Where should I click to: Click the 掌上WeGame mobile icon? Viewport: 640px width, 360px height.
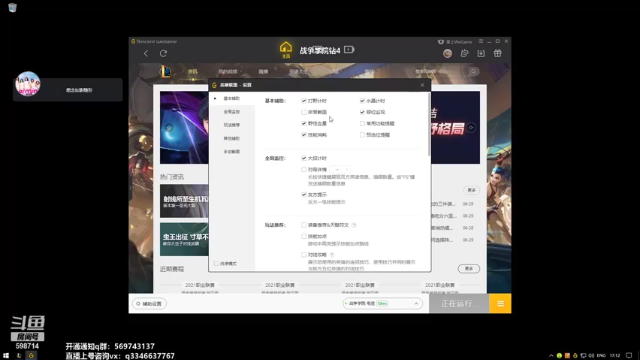click(x=440, y=42)
